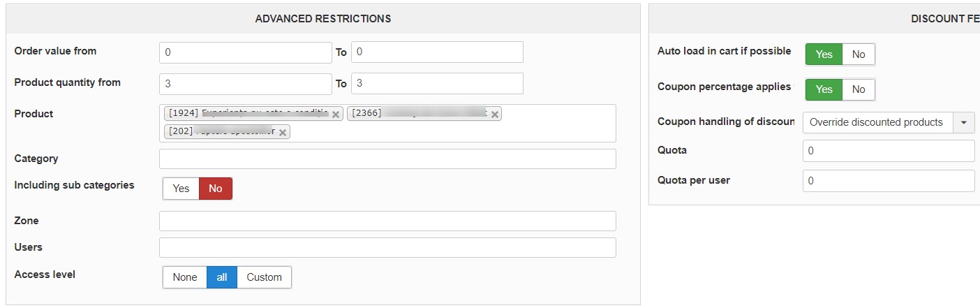Set Coupon percentage applies to No

[x=859, y=89]
